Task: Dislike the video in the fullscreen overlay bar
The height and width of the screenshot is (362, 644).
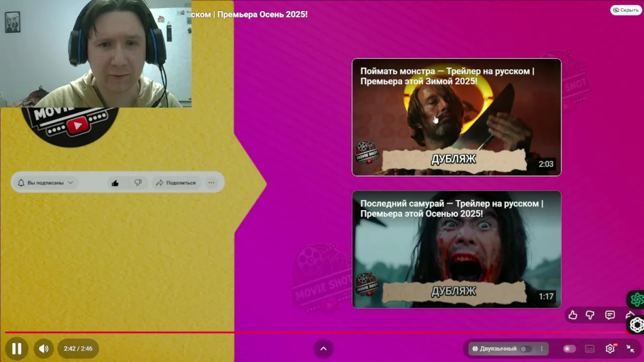Action: pyautogui.click(x=590, y=315)
